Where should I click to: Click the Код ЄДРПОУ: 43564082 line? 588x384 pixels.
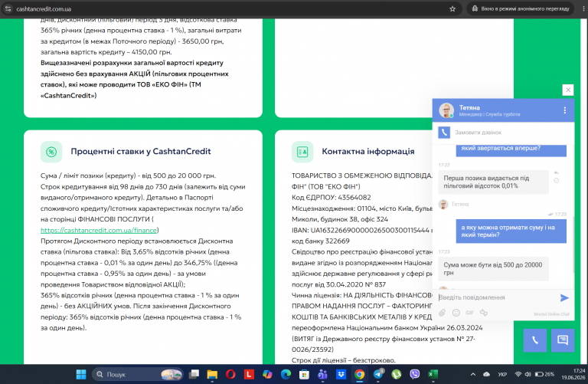tap(331, 198)
